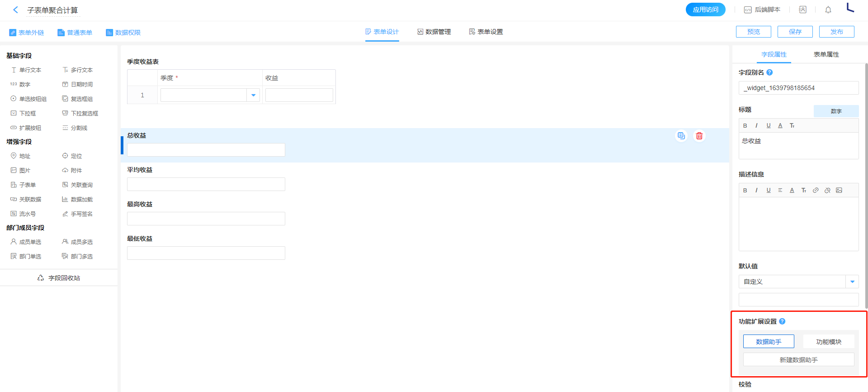Image resolution: width=868 pixels, height=392 pixels.
Task: Toggle italic in the 描述信息 toolbar
Action: pos(756,191)
